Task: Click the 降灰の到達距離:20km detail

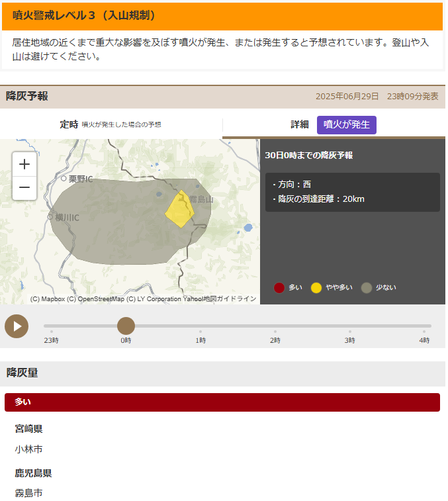Action: click(318, 199)
